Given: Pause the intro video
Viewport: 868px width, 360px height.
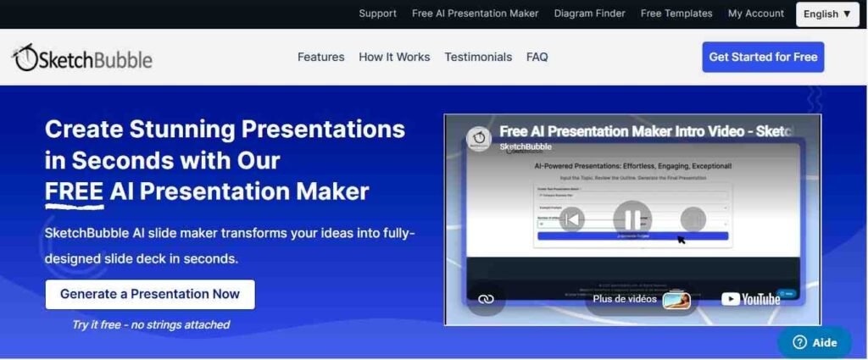Looking at the screenshot, I should 632,219.
